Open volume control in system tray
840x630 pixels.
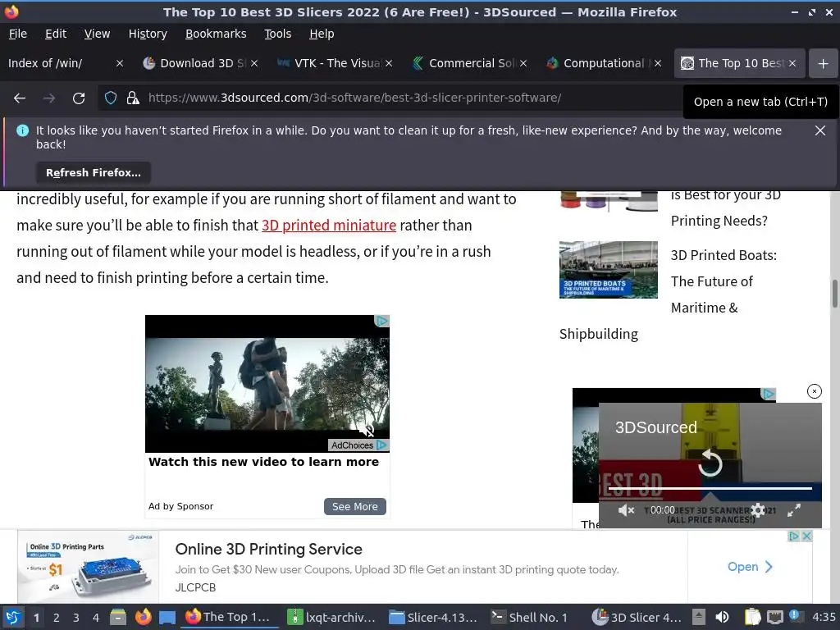click(x=722, y=617)
